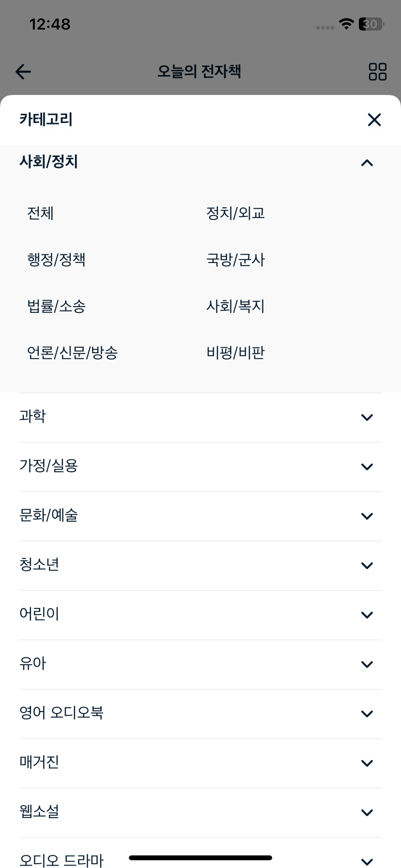This screenshot has width=401, height=868.
Task: Open the 사회/복지 subcategory
Action: coord(235,306)
